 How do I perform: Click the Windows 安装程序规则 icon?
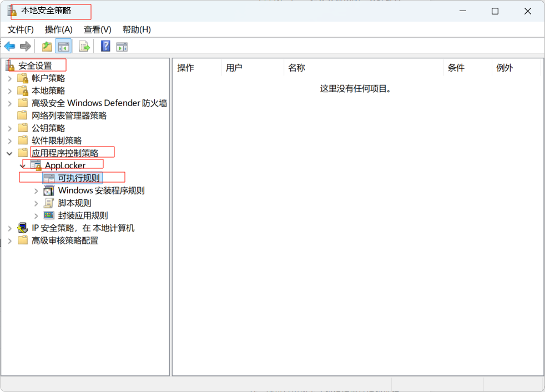[49, 190]
